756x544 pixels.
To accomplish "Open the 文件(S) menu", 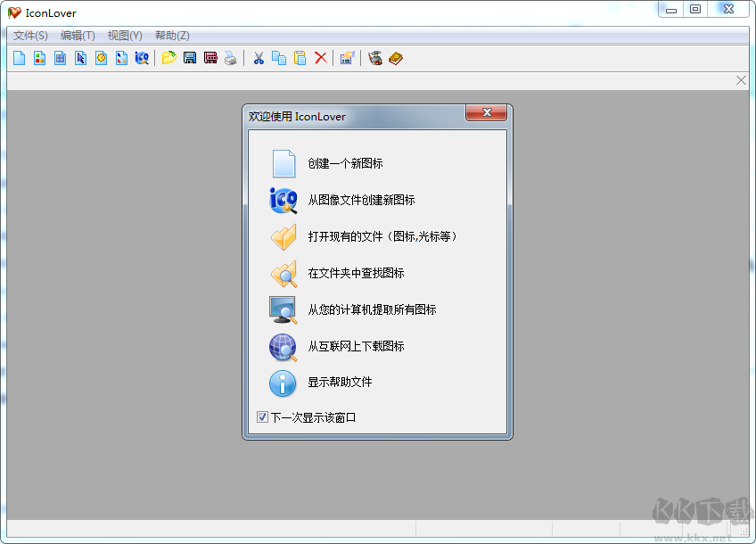I will (x=29, y=36).
